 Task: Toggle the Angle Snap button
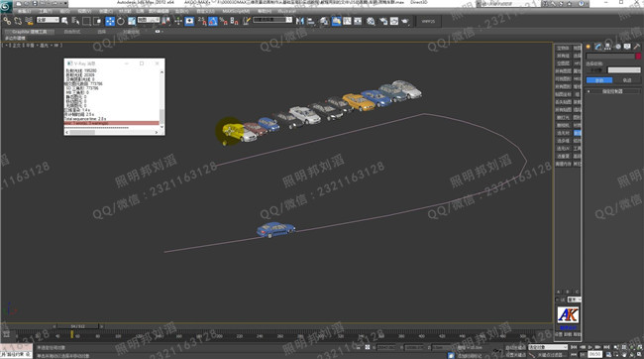(213, 21)
